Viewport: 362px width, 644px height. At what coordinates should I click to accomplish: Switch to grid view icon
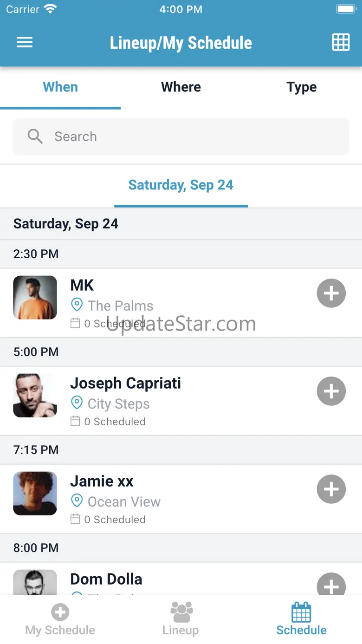click(x=341, y=42)
